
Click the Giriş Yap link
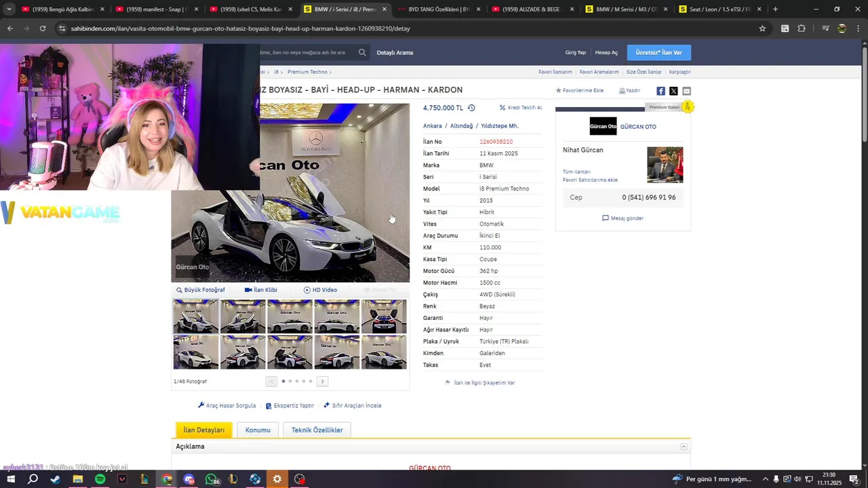tap(576, 52)
